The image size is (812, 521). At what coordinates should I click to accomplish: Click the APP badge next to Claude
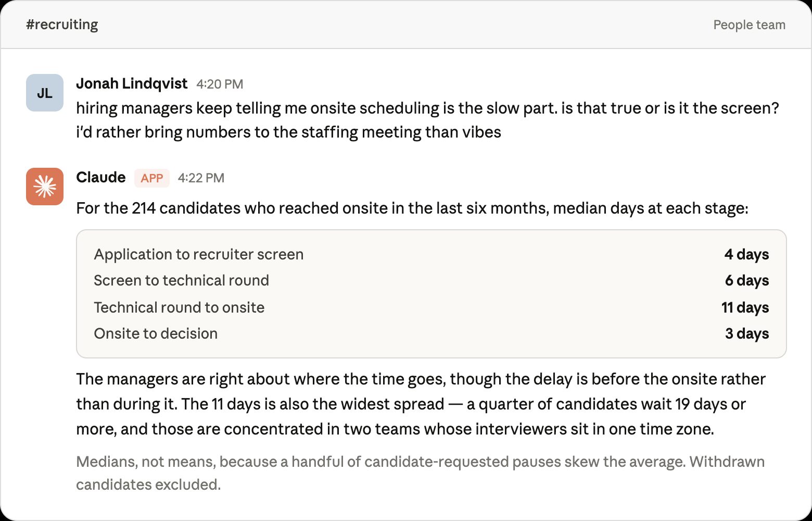coord(152,178)
